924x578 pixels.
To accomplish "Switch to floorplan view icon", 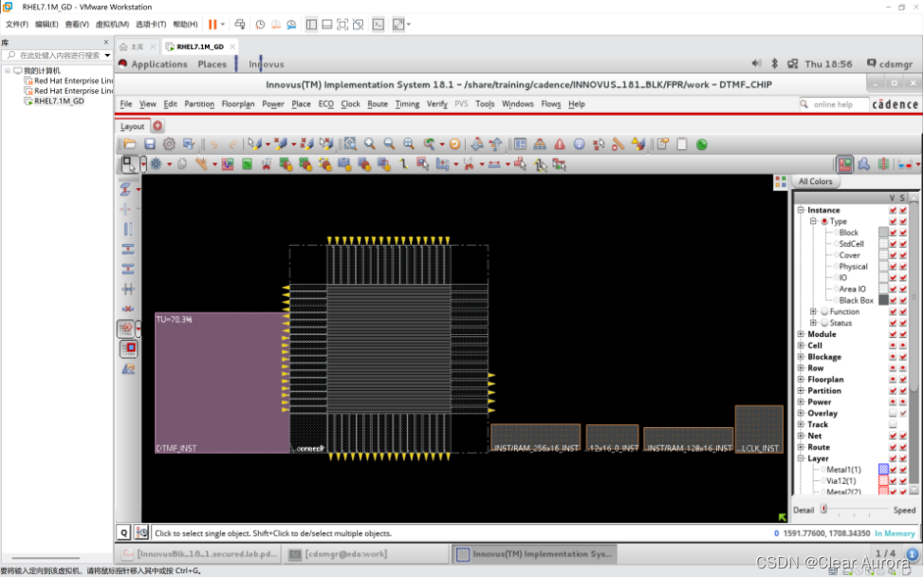I will point(844,164).
